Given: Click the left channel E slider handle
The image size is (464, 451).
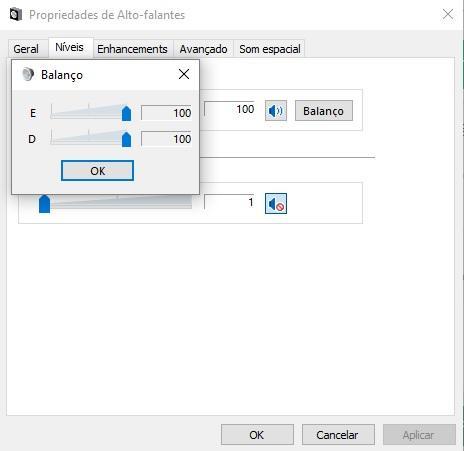Looking at the screenshot, I should click(x=126, y=113).
